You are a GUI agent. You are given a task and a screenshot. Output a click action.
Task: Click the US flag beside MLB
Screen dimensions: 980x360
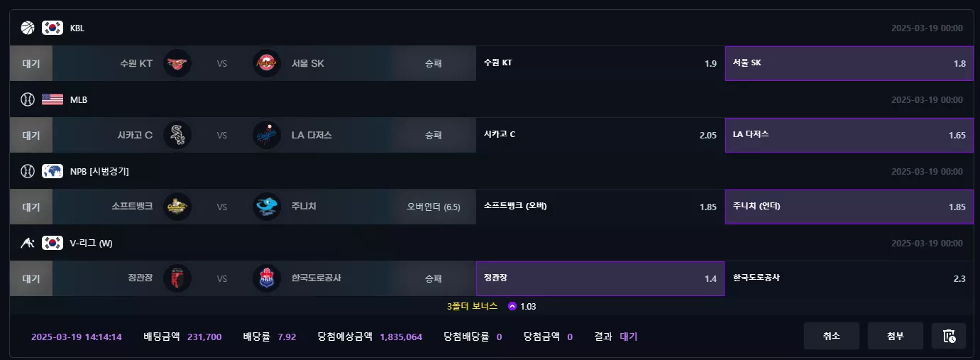(x=53, y=99)
